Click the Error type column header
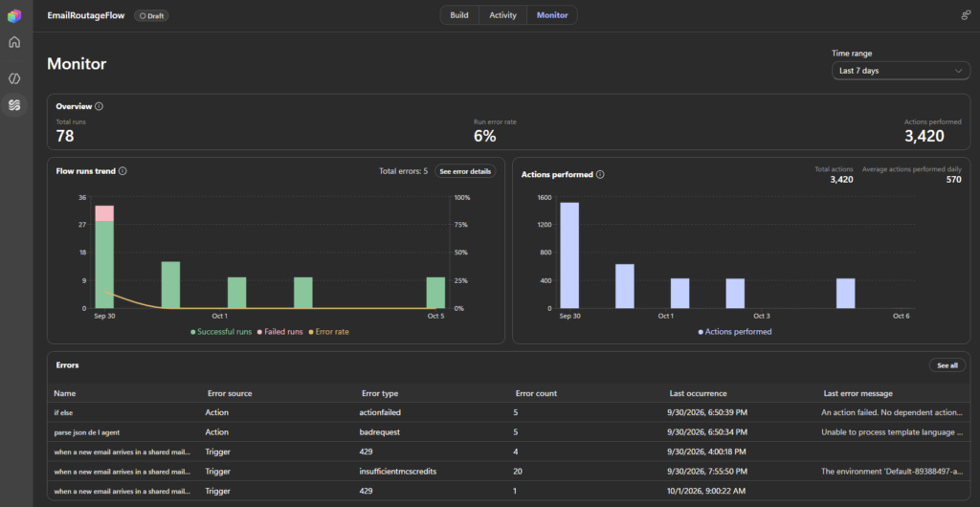Image resolution: width=980 pixels, height=507 pixels. coord(380,394)
